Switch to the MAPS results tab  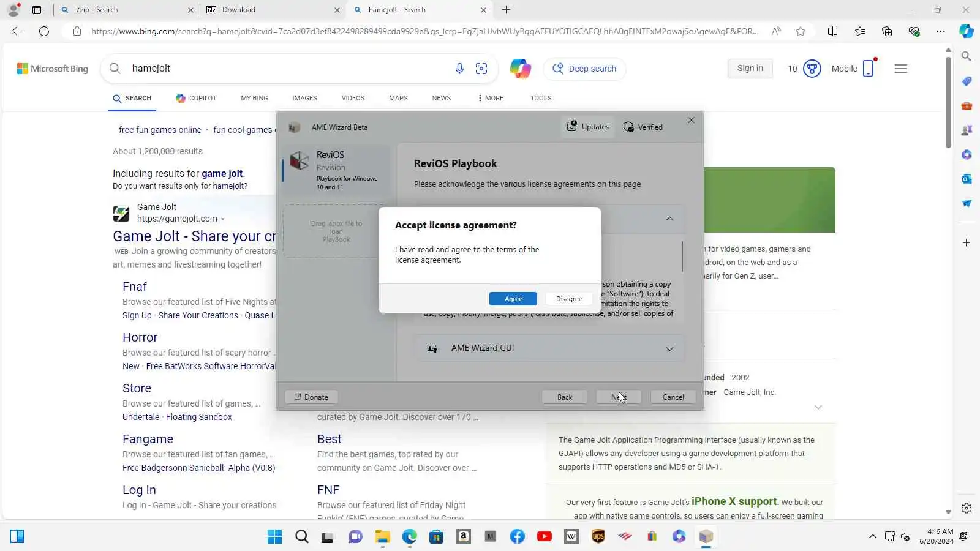point(398,98)
